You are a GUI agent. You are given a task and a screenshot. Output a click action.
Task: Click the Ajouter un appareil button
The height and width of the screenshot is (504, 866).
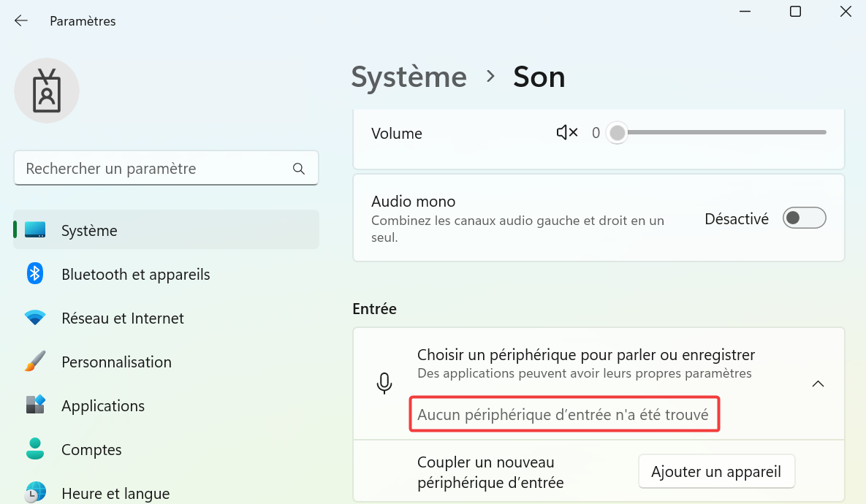[716, 472]
